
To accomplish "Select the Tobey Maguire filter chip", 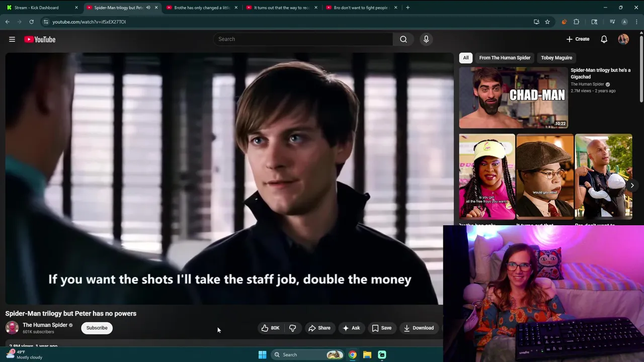I will click(x=556, y=58).
